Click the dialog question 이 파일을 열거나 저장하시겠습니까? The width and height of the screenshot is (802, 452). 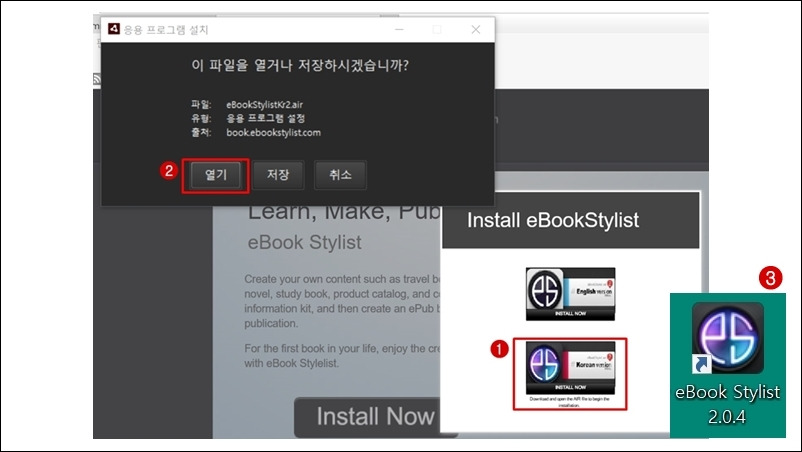tap(300, 65)
